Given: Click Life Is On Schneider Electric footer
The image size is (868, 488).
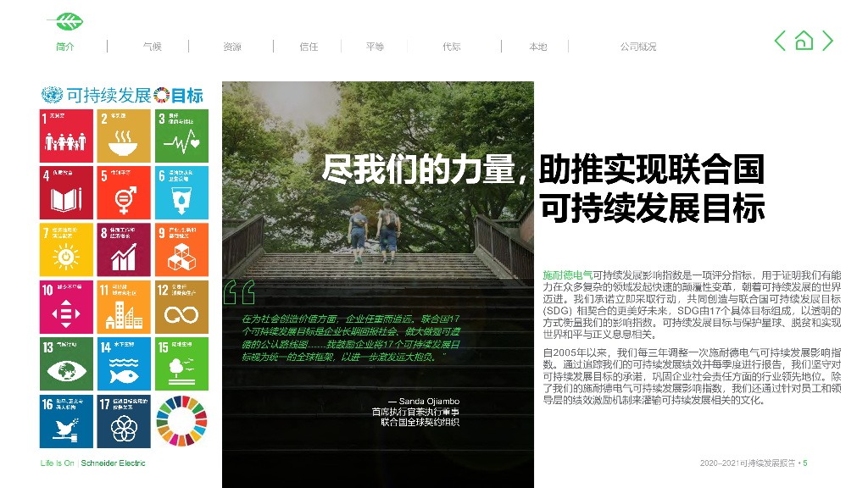Looking at the screenshot, I should 92,463.
